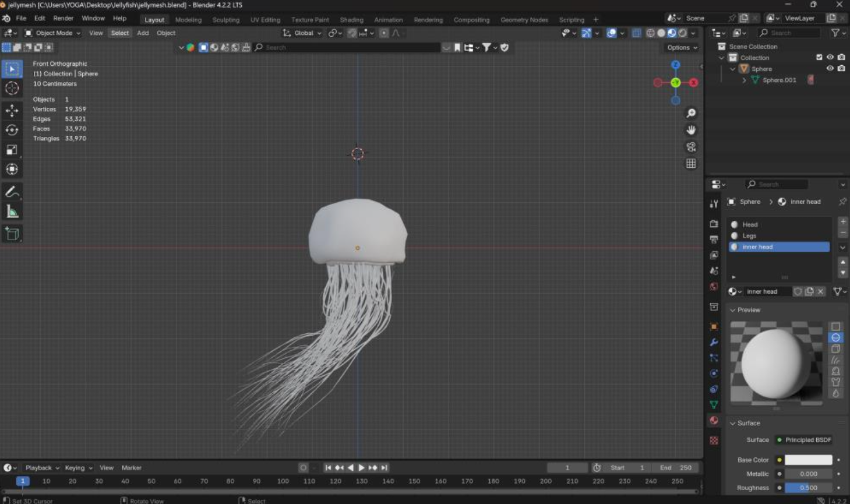Select the Move tool
Image resolution: width=850 pixels, height=504 pixels.
pyautogui.click(x=12, y=110)
